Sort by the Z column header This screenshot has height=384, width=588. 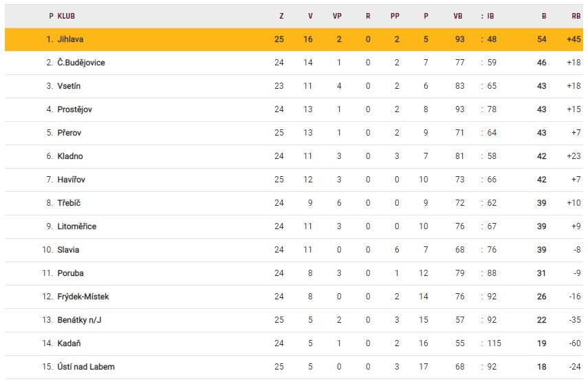point(281,16)
